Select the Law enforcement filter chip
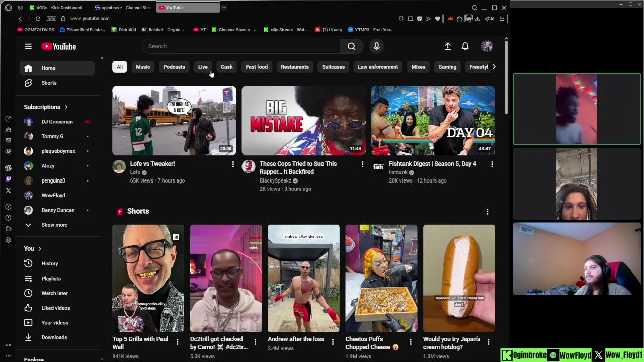Screen dimensions: 644x362 pyautogui.click(x=378, y=67)
